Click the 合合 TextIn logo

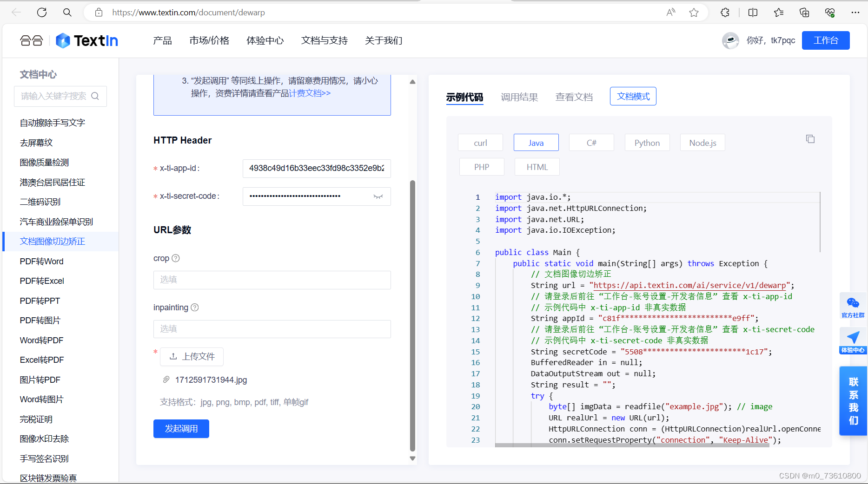[68, 40]
